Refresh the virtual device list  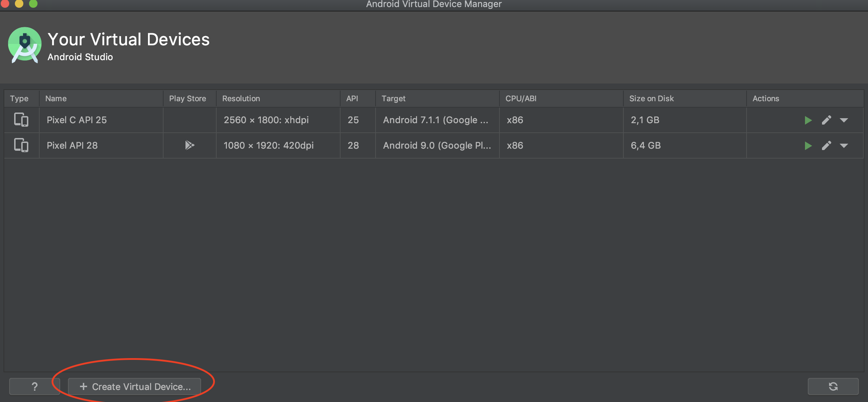point(833,386)
